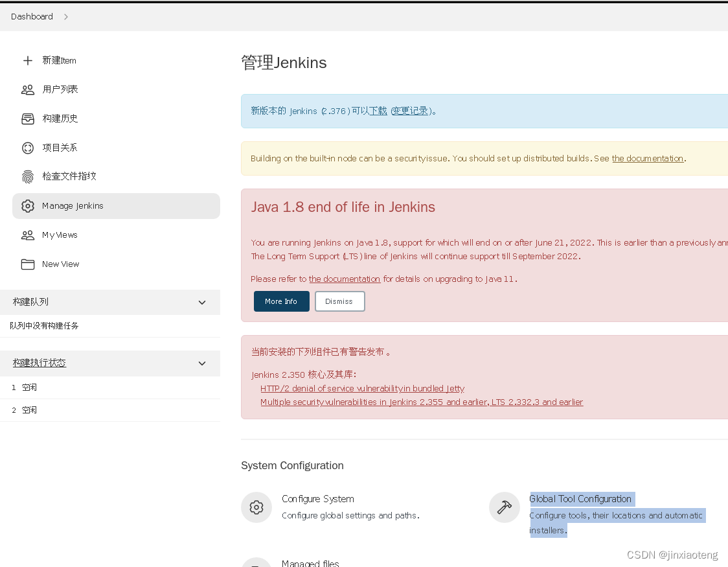Image resolution: width=728 pixels, height=567 pixels.
Task: Click the 下载 link for Jenkins 2.376
Action: point(378,111)
